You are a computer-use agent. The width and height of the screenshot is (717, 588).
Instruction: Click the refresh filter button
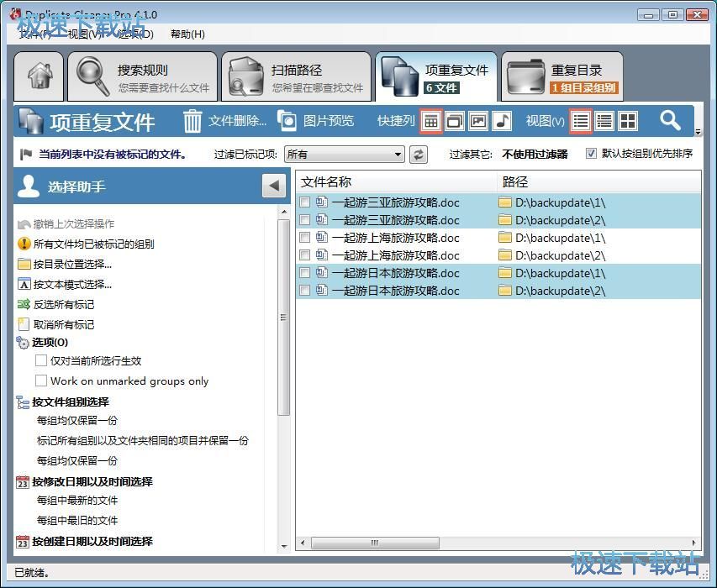pyautogui.click(x=419, y=155)
